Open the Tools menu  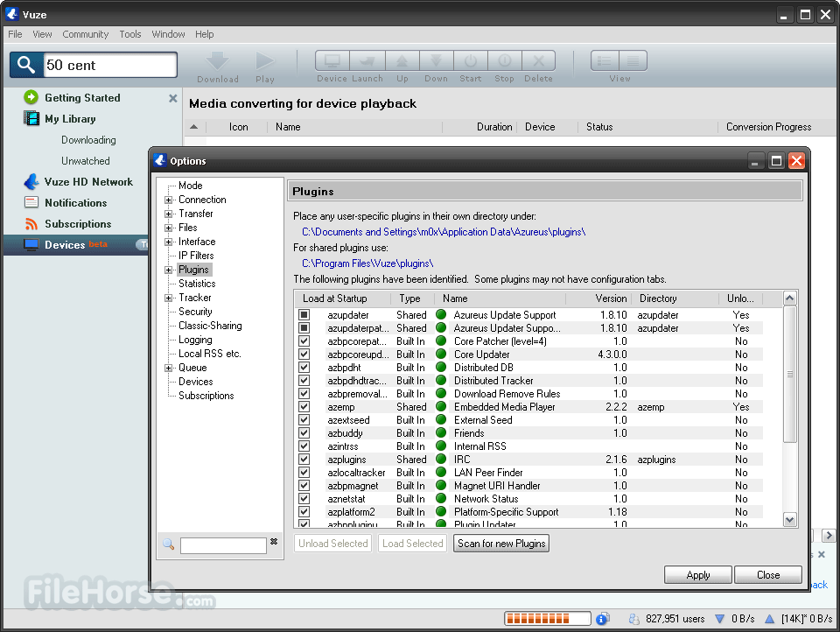pos(130,34)
